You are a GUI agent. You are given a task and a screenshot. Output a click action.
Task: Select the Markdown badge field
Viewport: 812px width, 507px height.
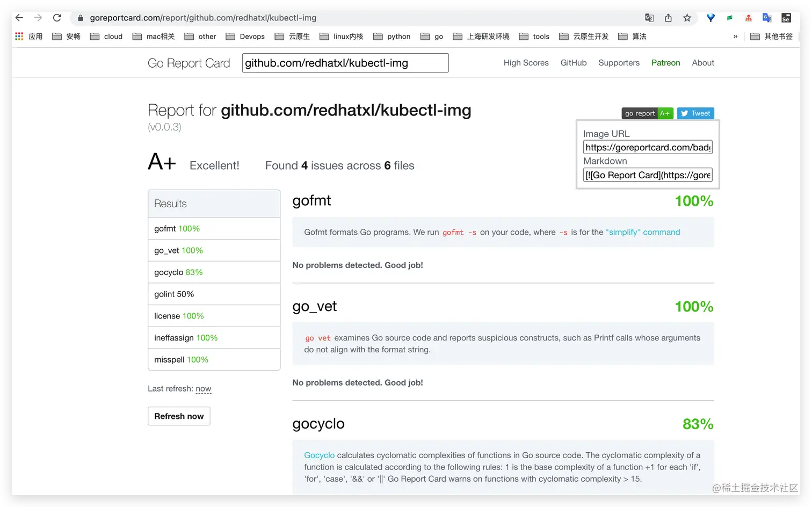coord(648,175)
